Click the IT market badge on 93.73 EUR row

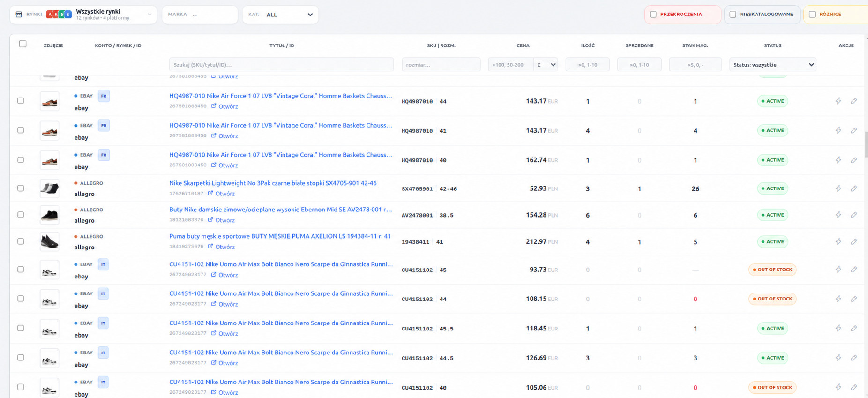point(103,264)
